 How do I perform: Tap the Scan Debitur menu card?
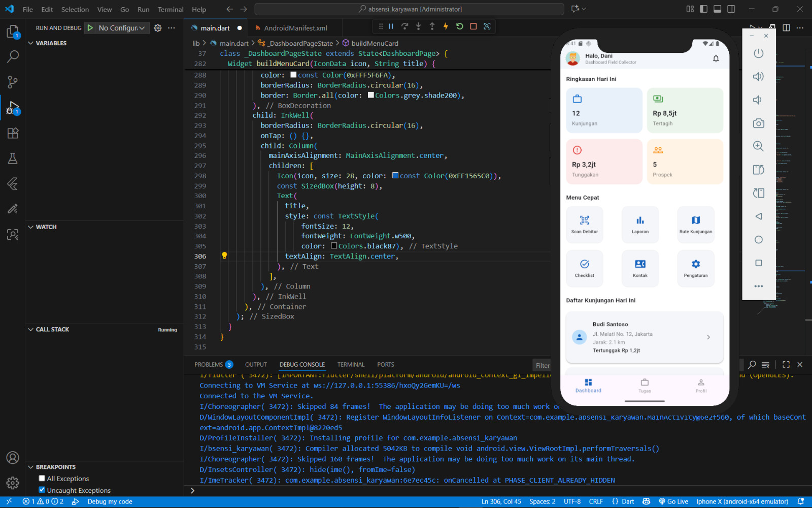click(585, 224)
